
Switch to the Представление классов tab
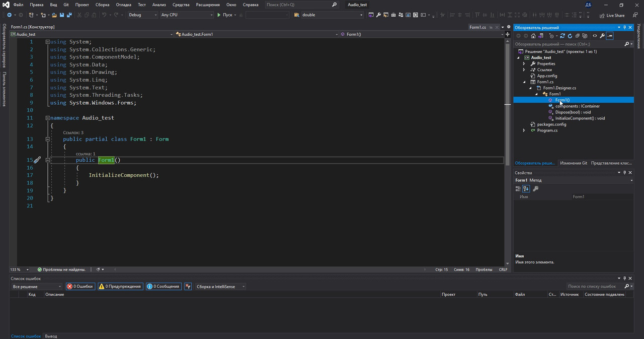click(x=611, y=163)
